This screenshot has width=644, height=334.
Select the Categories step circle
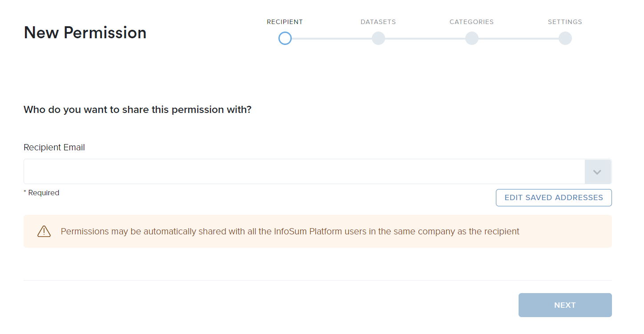(x=472, y=38)
